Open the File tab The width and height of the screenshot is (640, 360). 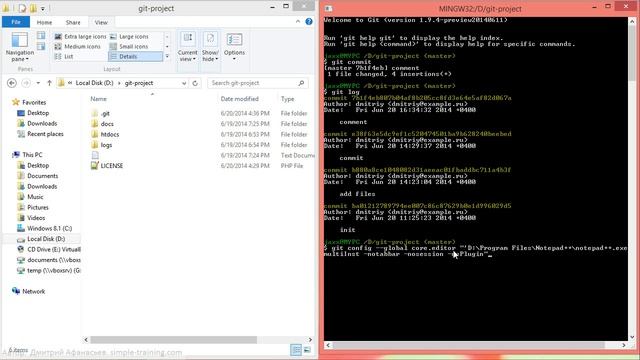[x=16, y=22]
